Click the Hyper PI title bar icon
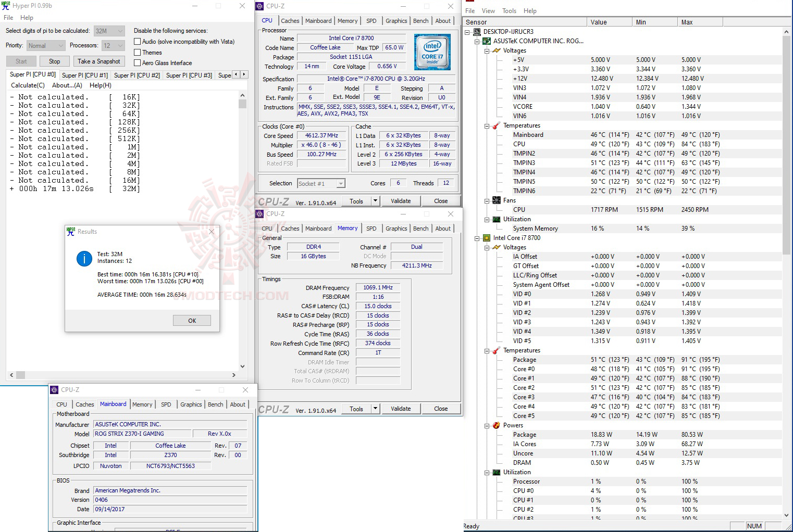This screenshot has width=793, height=532. pyautogui.click(x=6, y=6)
